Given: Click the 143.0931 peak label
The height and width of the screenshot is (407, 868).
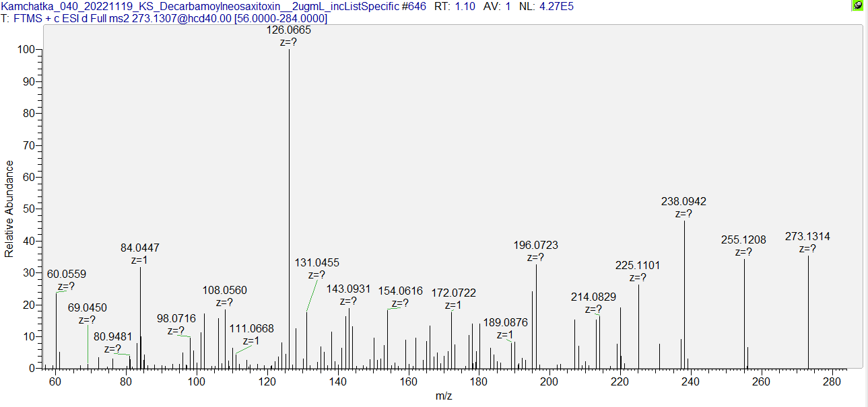Looking at the screenshot, I should coord(348,289).
